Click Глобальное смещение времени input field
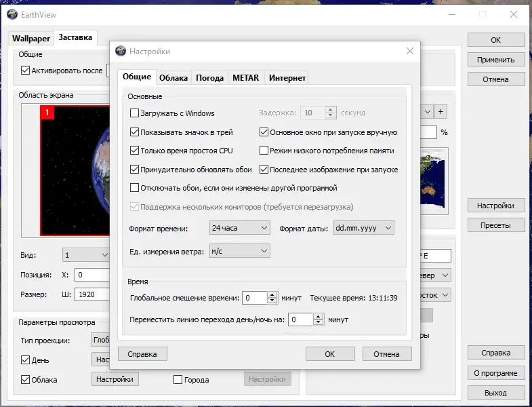 (x=255, y=298)
